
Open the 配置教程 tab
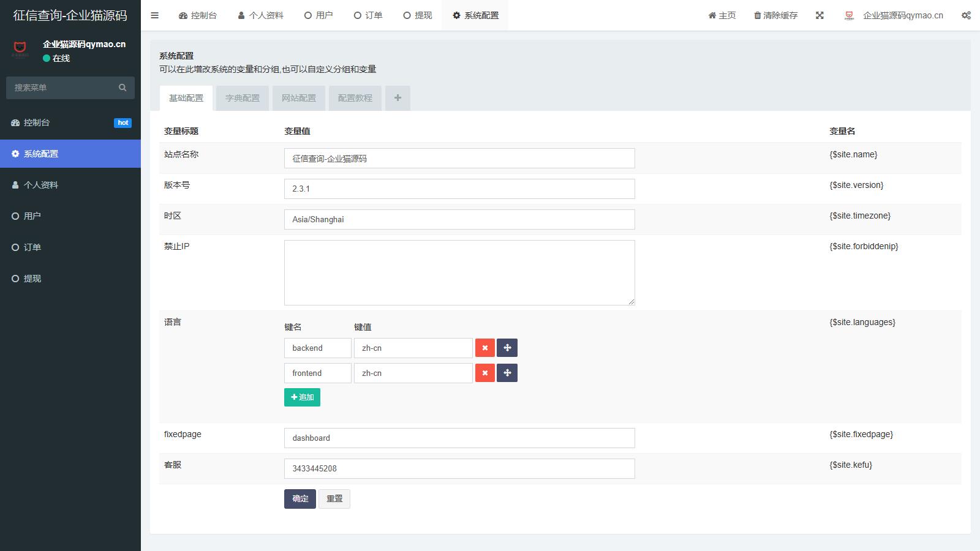(x=355, y=98)
